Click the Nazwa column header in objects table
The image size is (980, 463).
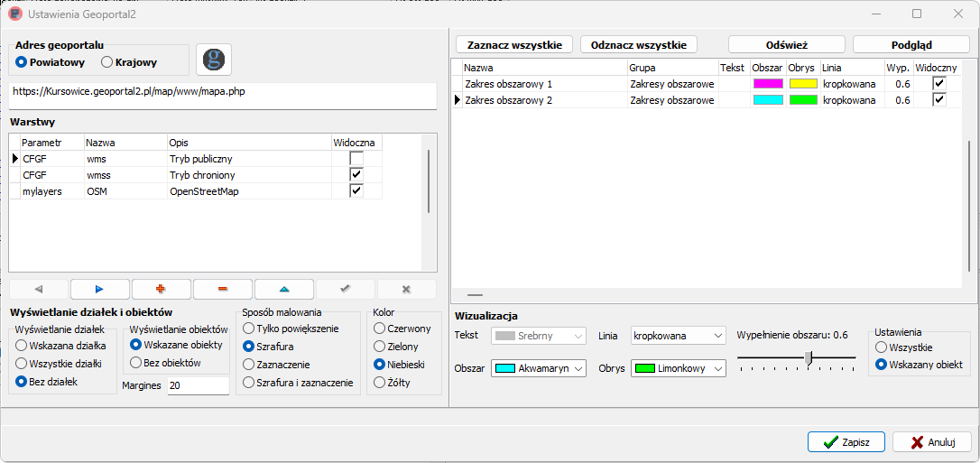[x=544, y=67]
